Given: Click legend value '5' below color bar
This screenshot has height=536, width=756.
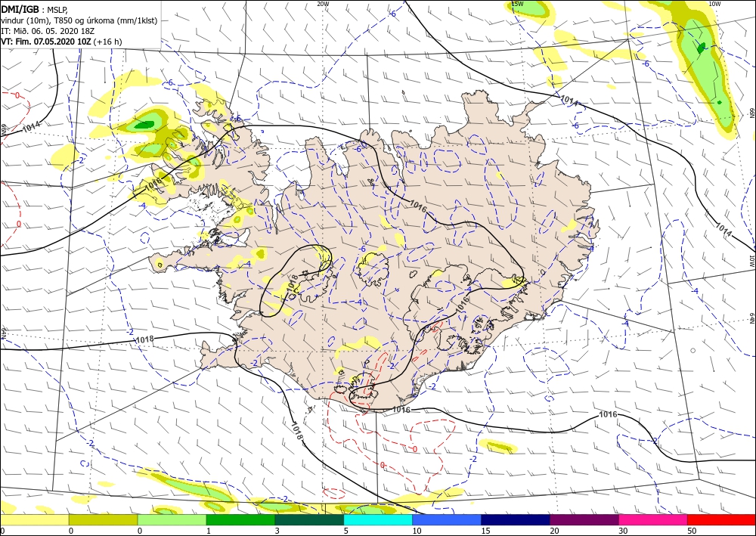Looking at the screenshot, I should [x=346, y=531].
